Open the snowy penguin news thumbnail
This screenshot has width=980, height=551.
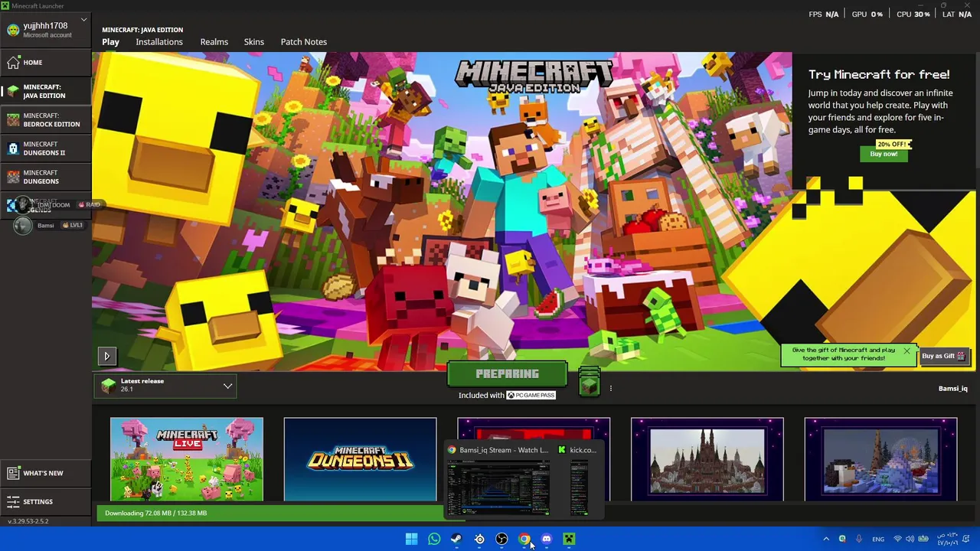point(880,459)
